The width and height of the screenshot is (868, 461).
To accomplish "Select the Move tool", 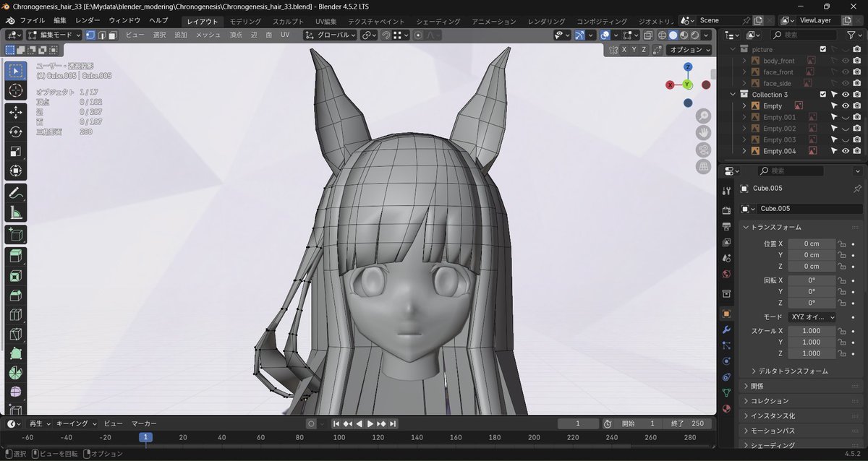I will (16, 113).
